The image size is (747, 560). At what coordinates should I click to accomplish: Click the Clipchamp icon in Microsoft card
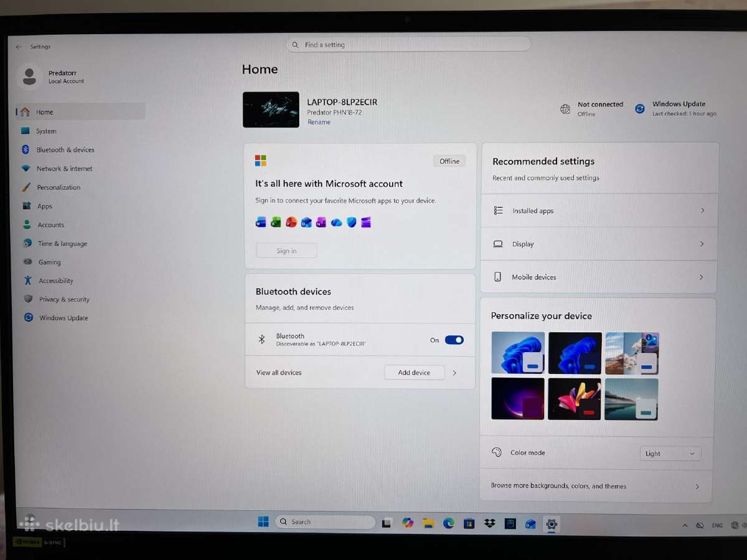click(366, 222)
